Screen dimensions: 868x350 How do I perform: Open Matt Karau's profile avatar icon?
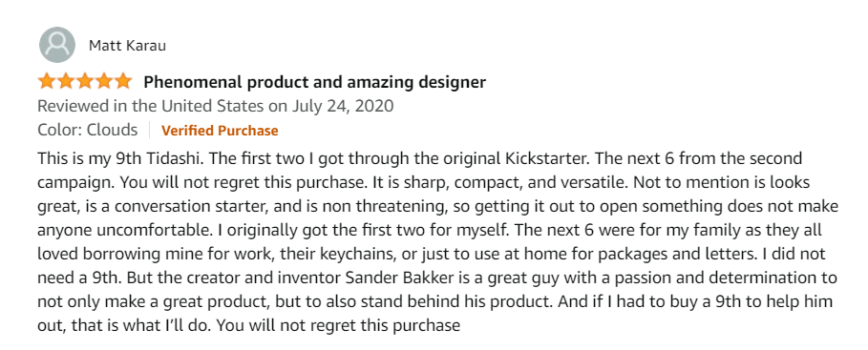pyautogui.click(x=57, y=44)
